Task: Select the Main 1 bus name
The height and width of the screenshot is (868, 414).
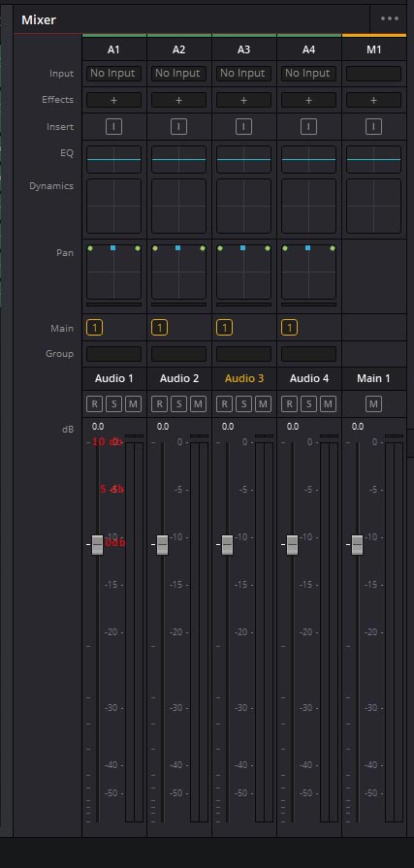Action: coord(373,378)
